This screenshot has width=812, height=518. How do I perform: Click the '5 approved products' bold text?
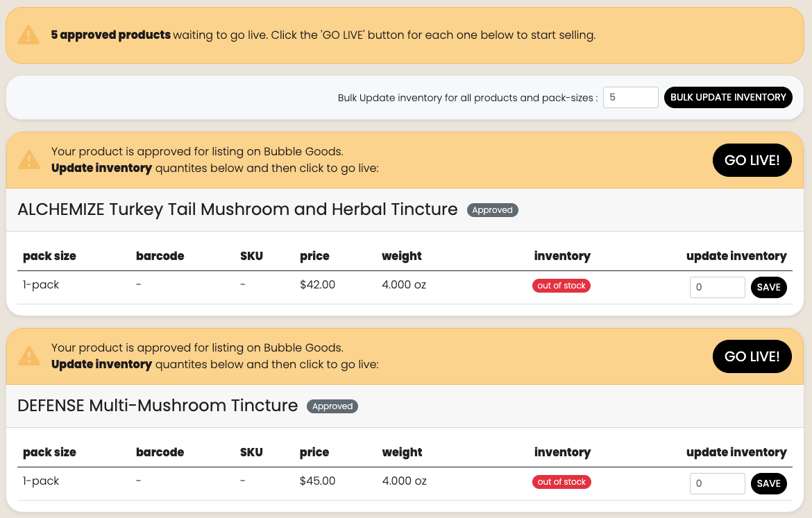pyautogui.click(x=111, y=35)
